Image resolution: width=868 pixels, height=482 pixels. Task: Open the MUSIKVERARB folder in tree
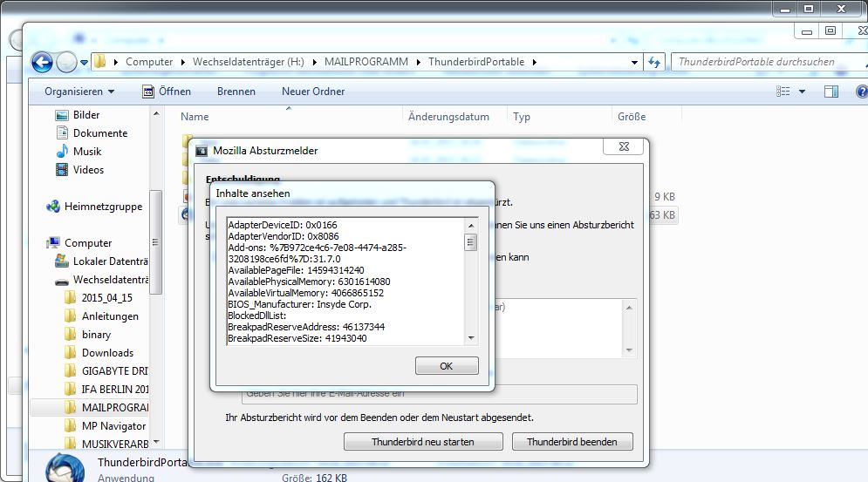coord(106,444)
